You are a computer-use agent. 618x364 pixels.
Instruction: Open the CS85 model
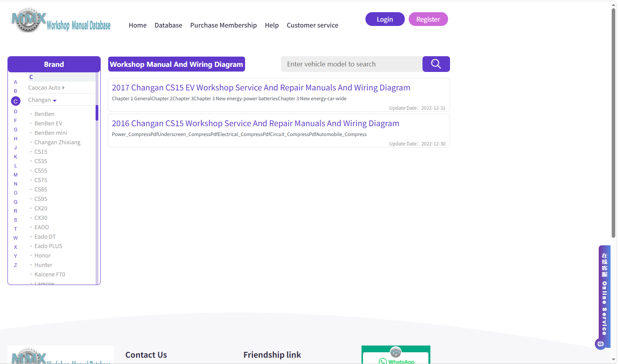click(x=41, y=189)
